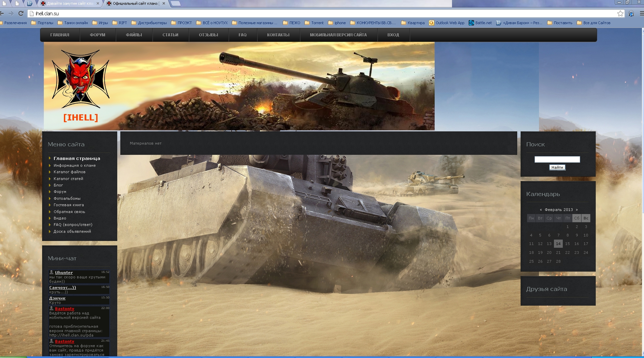Open Обратная связь link
Viewport: 644px width, 358px height.
point(69,212)
